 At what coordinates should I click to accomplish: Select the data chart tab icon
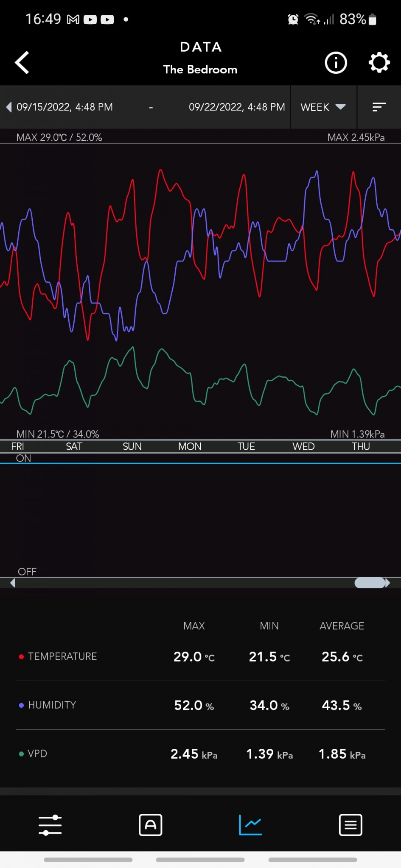(250, 825)
